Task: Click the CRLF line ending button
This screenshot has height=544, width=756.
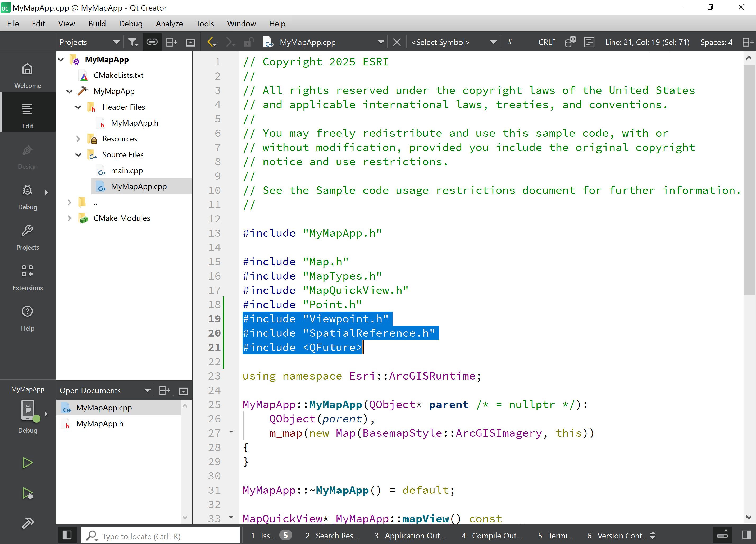Action: click(x=547, y=42)
